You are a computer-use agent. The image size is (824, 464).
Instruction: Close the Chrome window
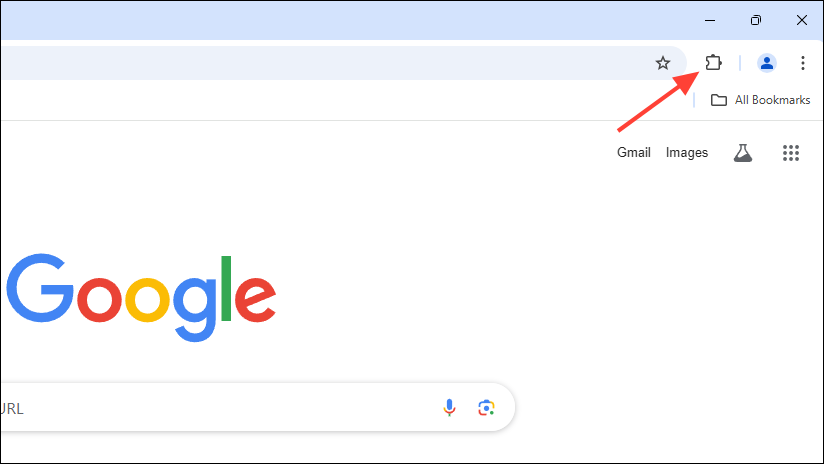(x=802, y=20)
